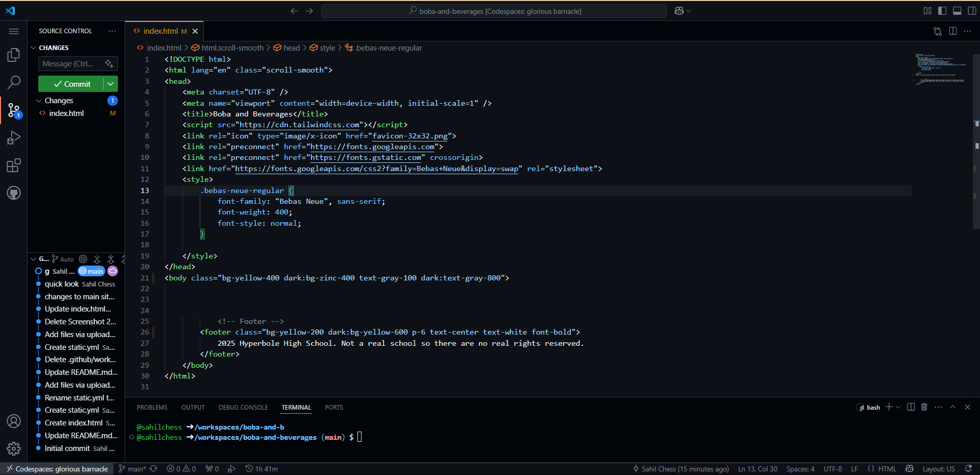Viewport: 980px width, 475px height.
Task: Switch to TERMINAL panel tab
Action: (x=296, y=408)
